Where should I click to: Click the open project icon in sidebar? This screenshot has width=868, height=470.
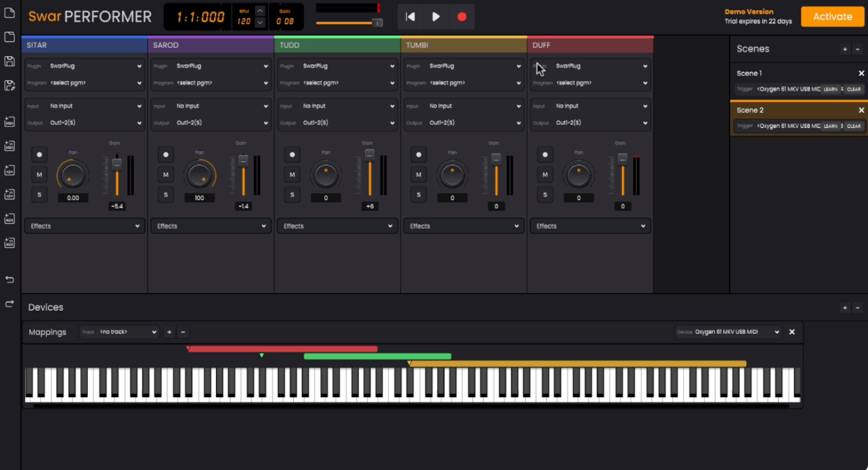tap(9, 37)
